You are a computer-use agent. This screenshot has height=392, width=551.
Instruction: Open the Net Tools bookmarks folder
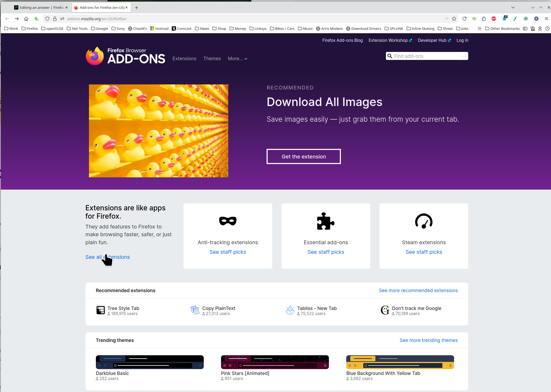(77, 28)
